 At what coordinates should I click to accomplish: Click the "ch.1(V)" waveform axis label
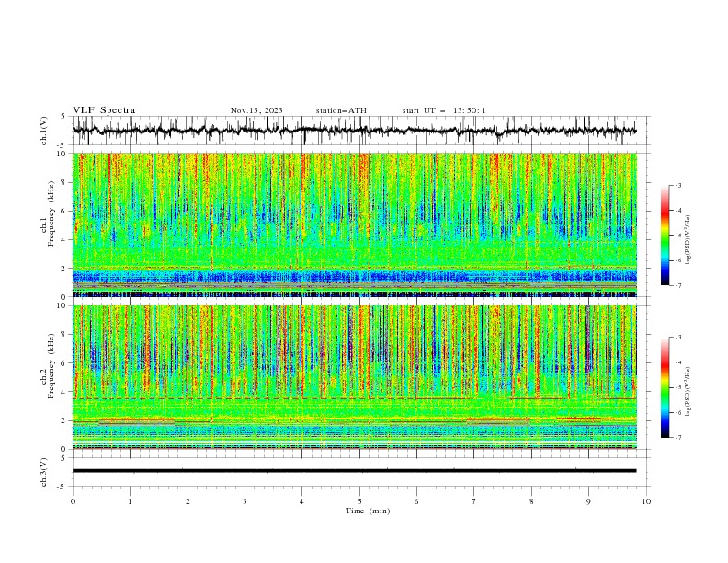tap(43, 131)
